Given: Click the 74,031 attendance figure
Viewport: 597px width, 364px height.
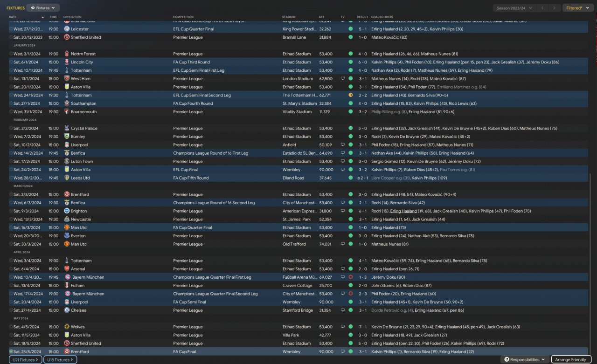Looking at the screenshot, I should [x=326, y=244].
